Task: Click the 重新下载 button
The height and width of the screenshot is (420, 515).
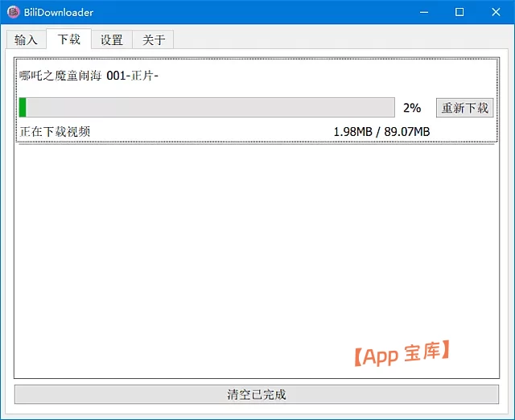Action: [465, 108]
